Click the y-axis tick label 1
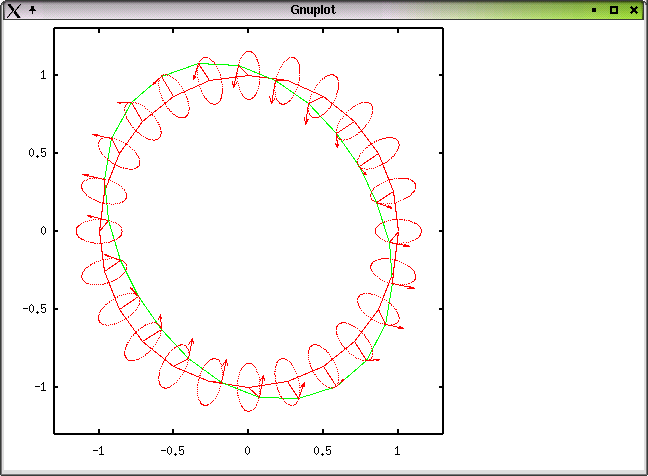The width and height of the screenshot is (648, 476). tap(42, 75)
